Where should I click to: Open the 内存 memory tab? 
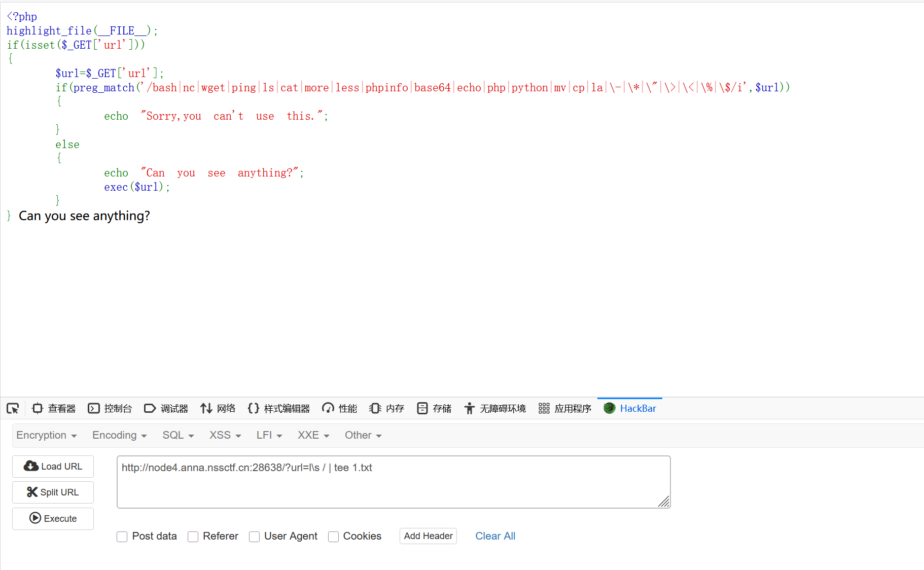(387, 408)
